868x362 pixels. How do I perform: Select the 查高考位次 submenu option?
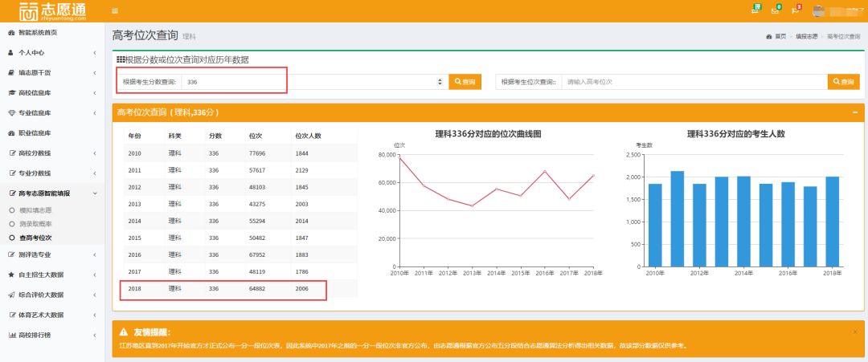(35, 238)
